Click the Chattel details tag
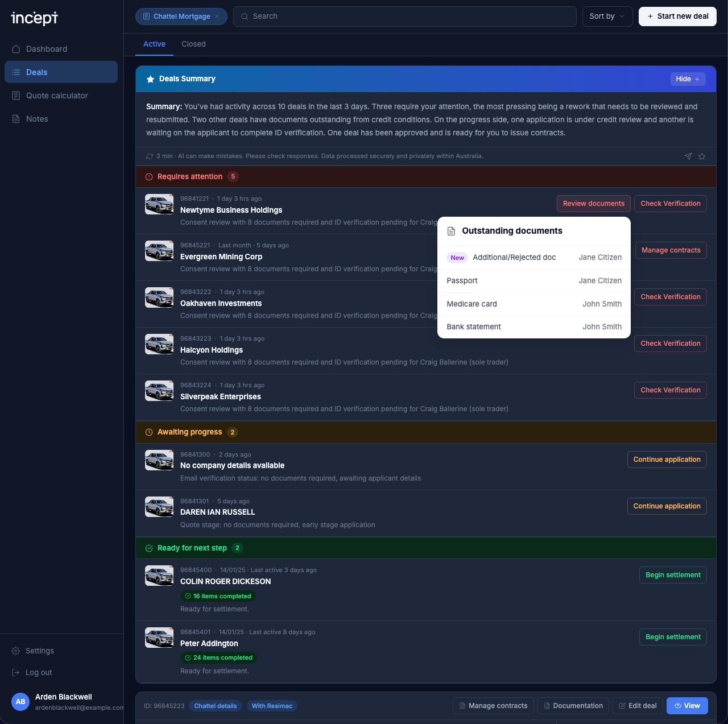The image size is (728, 724). [216, 706]
